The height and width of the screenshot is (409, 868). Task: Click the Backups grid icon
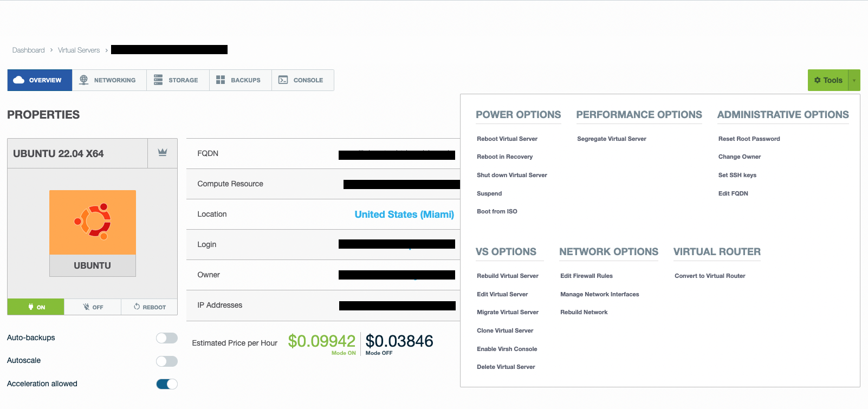tap(221, 80)
